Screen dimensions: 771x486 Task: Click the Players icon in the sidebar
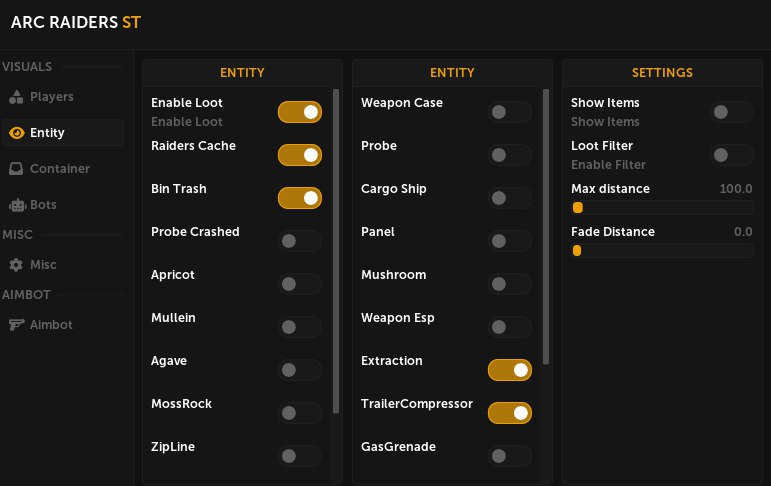(x=16, y=97)
